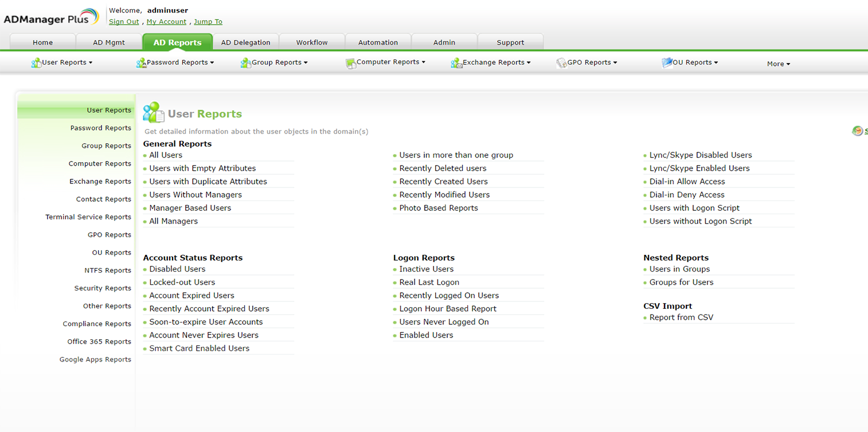Open Lync/Skype Disabled Users report
The image size is (868, 432).
coord(701,155)
